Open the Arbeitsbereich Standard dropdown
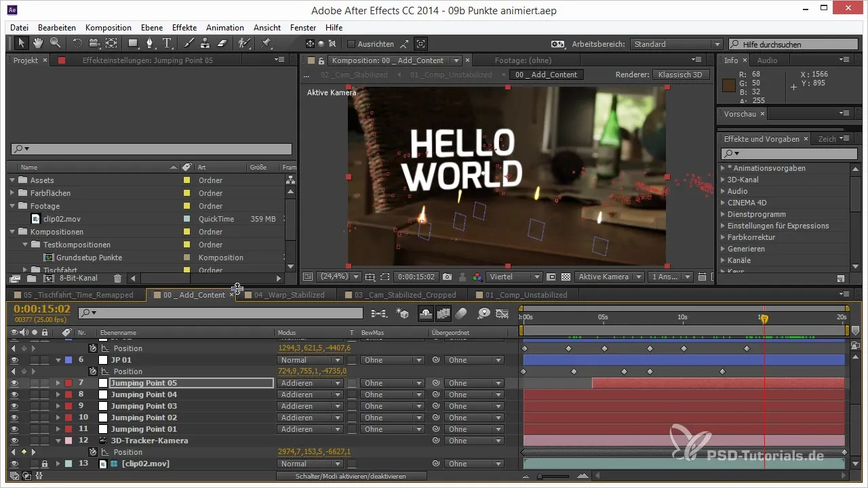868x488 pixels. coord(676,44)
